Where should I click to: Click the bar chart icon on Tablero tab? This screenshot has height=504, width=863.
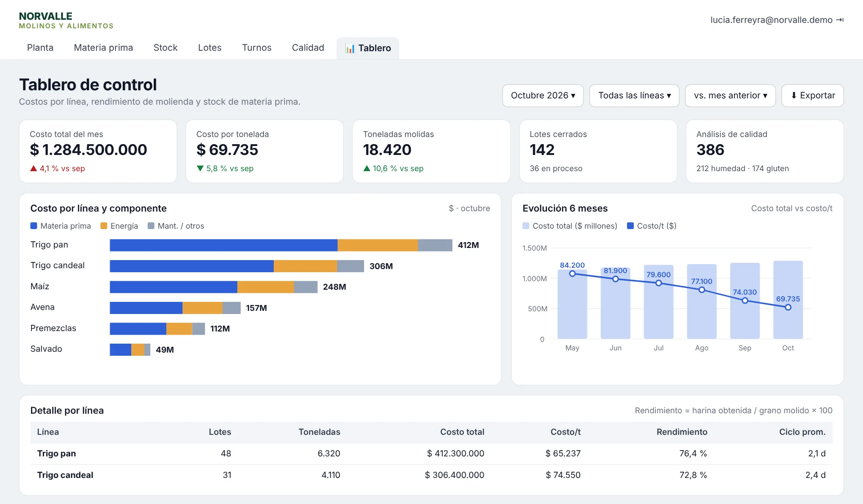tap(350, 48)
